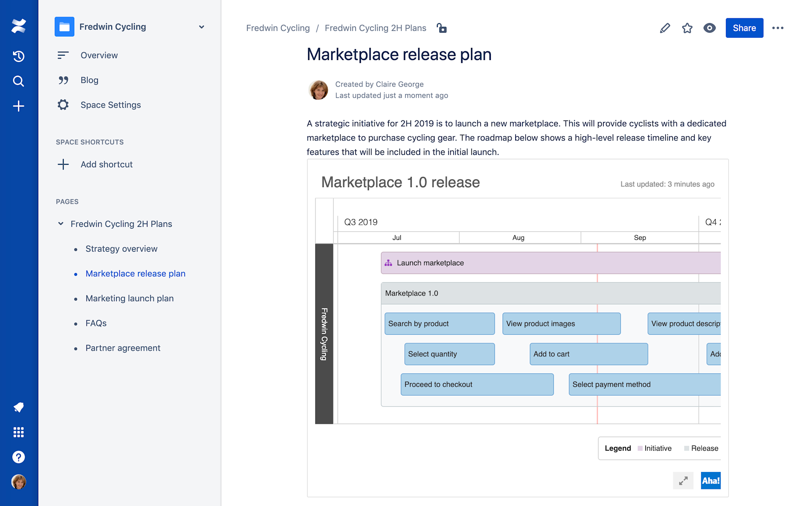812x506 pixels.
Task: Open the help question mark icon
Action: click(x=19, y=457)
